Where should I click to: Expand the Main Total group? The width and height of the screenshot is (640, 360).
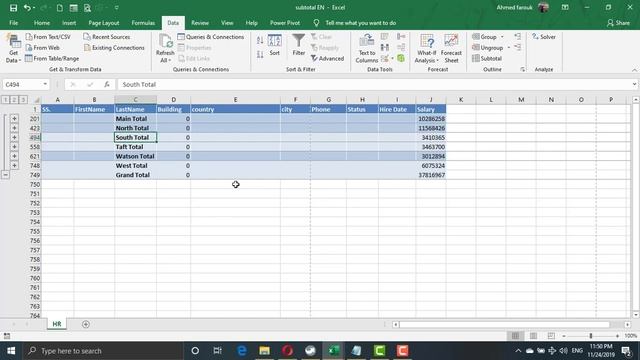coord(14,119)
